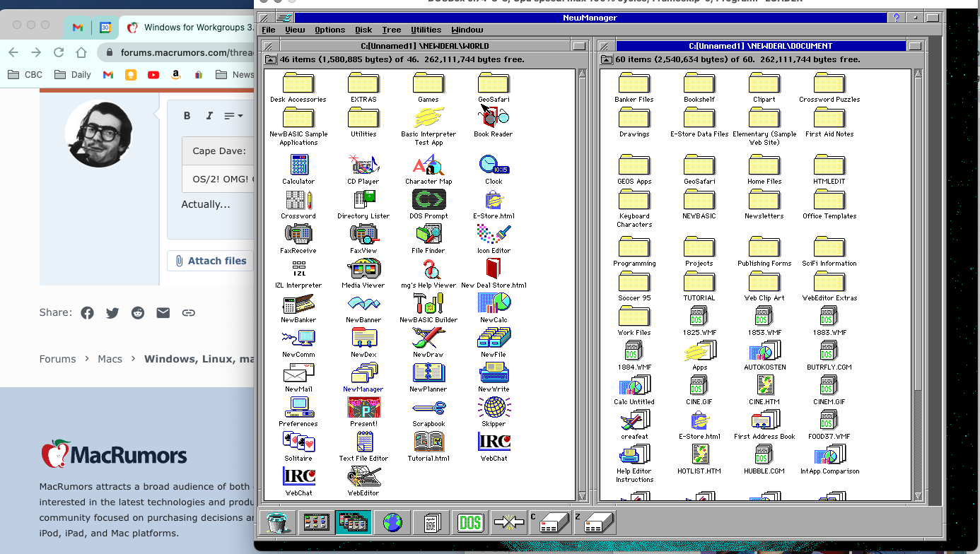980x554 pixels.
Task: Open the Disk menu
Action: pos(363,30)
